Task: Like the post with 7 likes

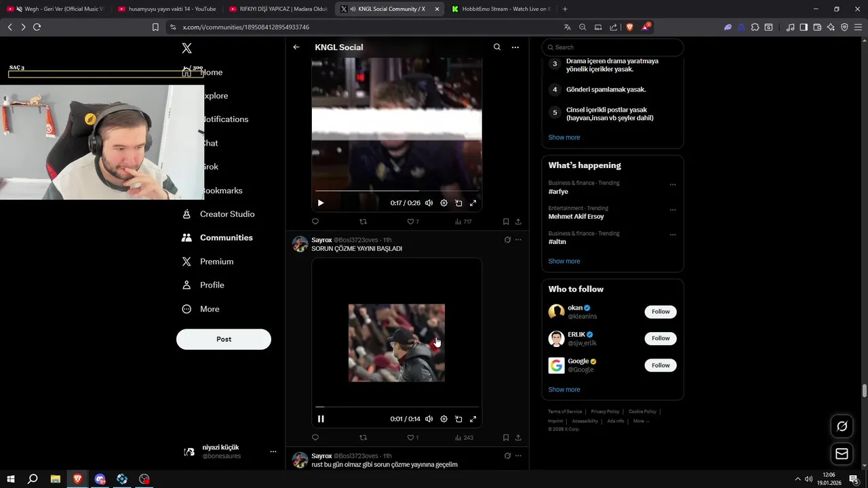Action: point(413,222)
